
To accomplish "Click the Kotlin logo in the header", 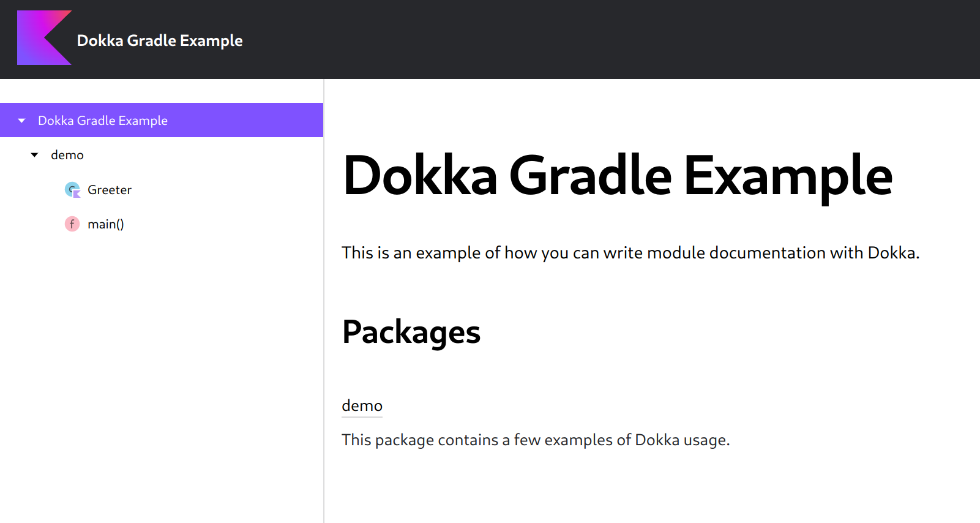I will point(44,38).
